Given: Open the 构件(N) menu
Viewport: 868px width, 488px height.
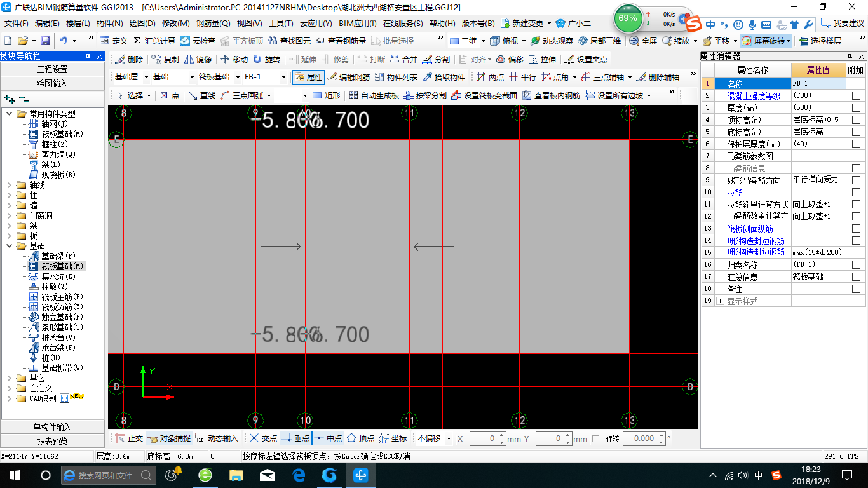Looking at the screenshot, I should pos(109,24).
